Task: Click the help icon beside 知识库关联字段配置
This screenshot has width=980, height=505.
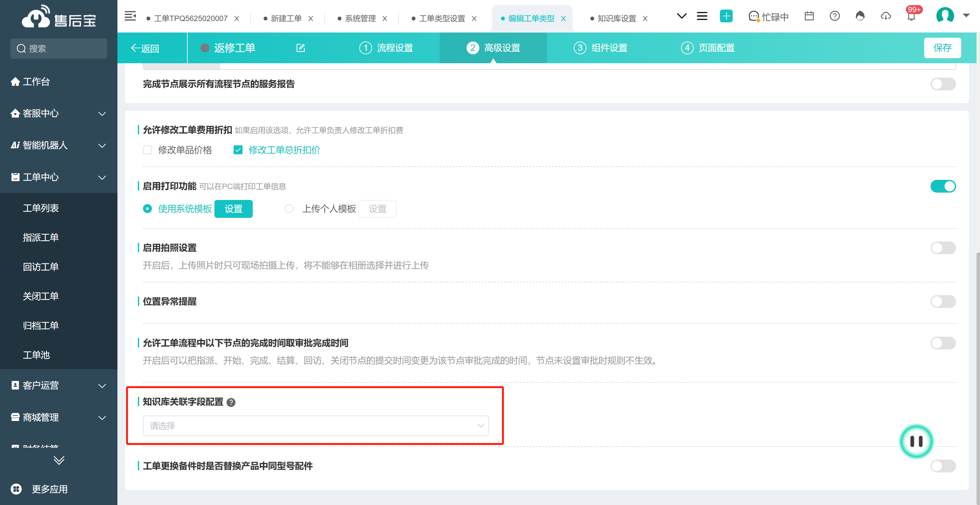Action: 231,402
